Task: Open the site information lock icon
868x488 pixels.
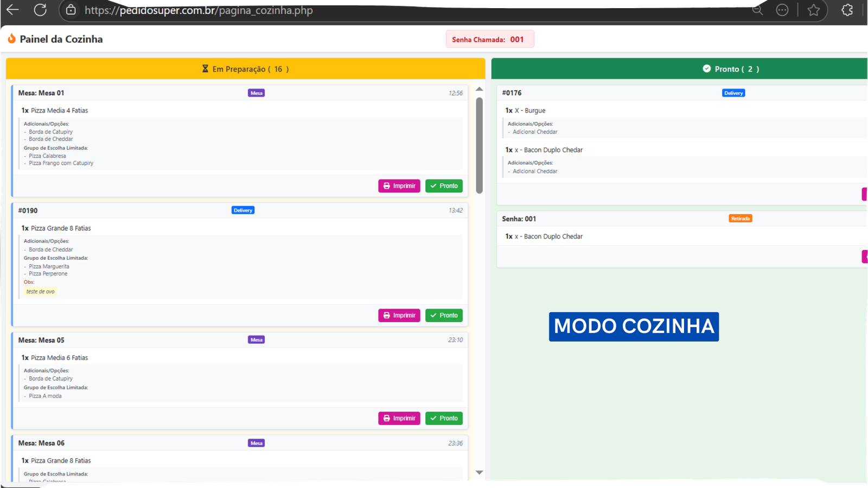Action: click(x=71, y=10)
